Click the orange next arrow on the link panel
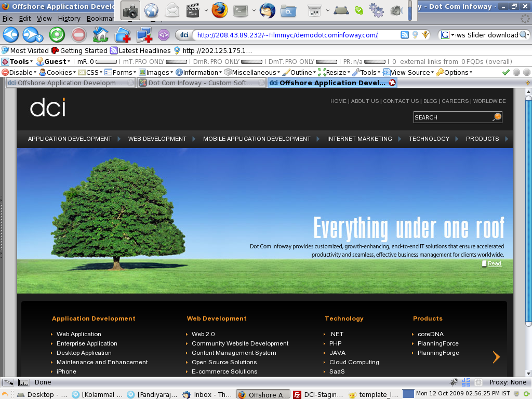 click(x=496, y=357)
